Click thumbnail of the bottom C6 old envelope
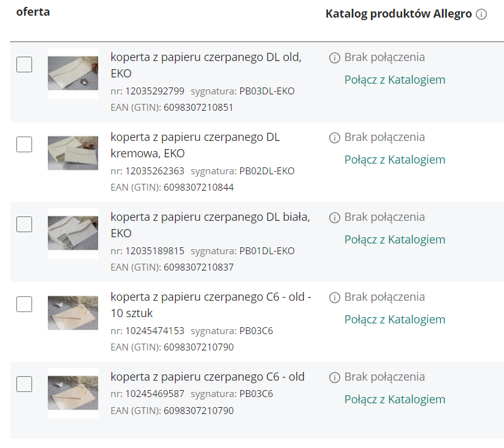 click(x=72, y=393)
